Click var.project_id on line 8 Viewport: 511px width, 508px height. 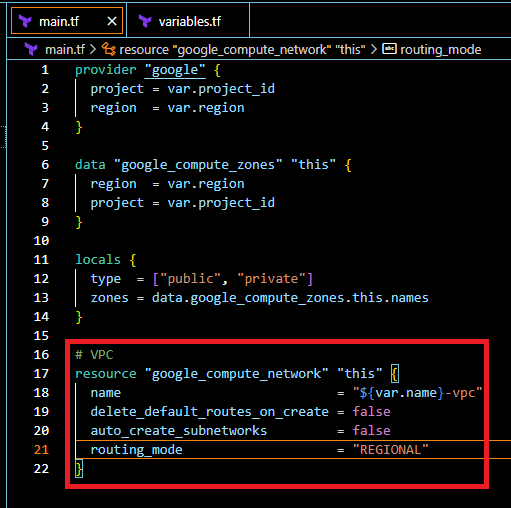coord(221,203)
